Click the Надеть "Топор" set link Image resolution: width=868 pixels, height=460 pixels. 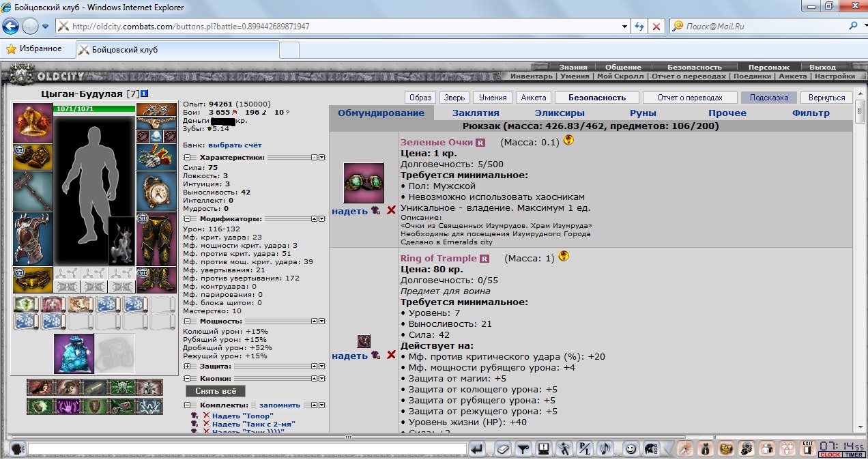(242, 416)
